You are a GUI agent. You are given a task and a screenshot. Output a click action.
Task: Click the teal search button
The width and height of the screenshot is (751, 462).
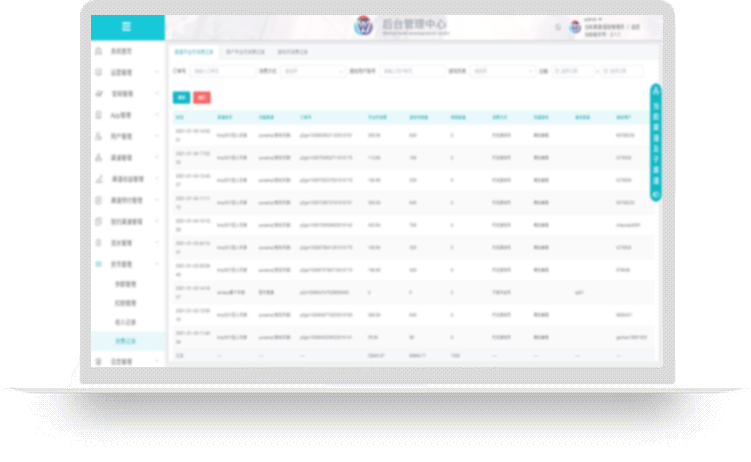181,97
